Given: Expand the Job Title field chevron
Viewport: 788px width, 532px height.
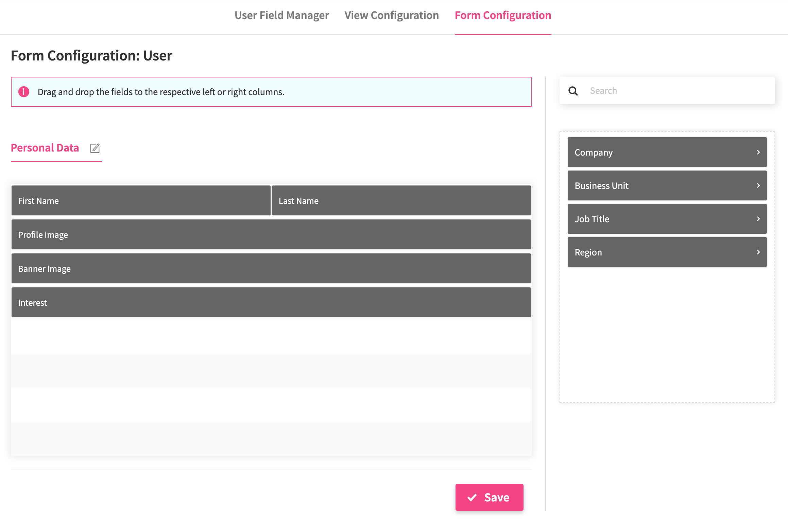Looking at the screenshot, I should [x=758, y=219].
